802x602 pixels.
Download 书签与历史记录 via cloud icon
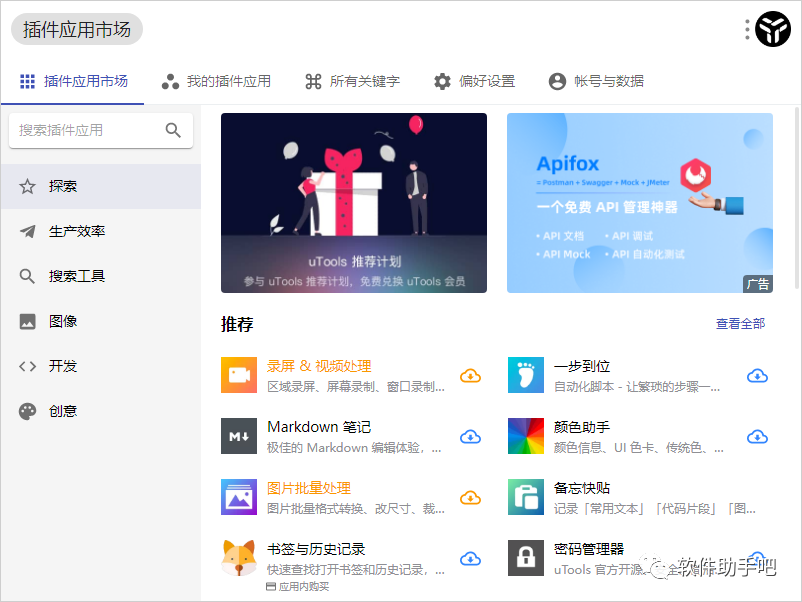coord(470,559)
